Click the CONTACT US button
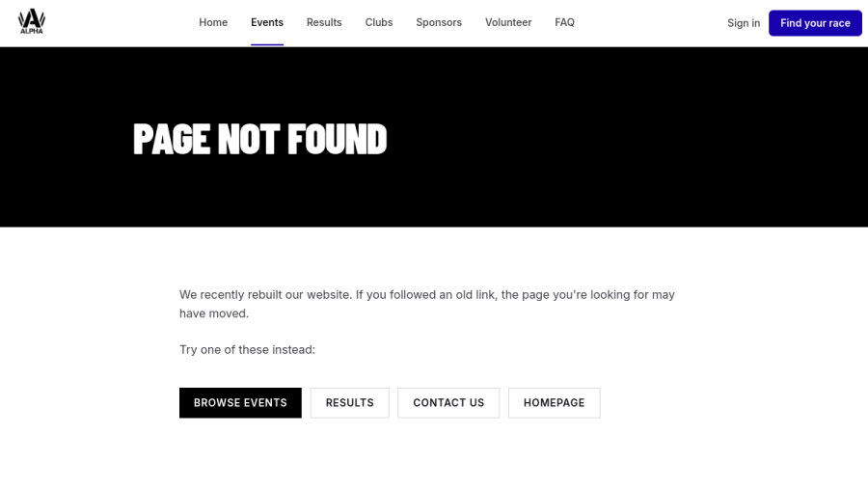Screen dimensions: 868x488 (448, 403)
